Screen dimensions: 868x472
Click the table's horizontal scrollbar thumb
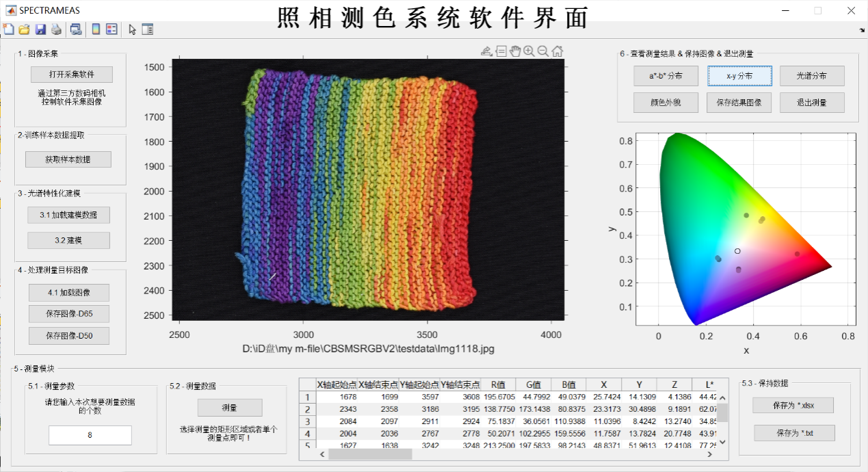[x=370, y=454]
